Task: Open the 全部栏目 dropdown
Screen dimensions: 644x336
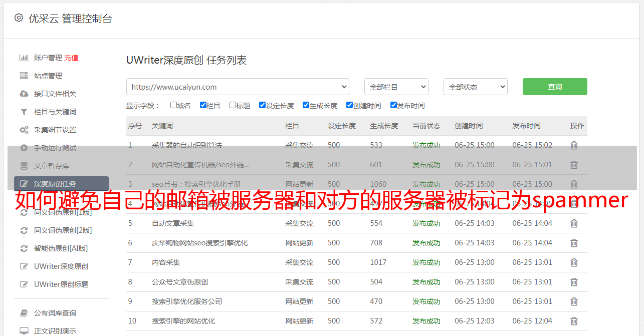Action: [396, 87]
